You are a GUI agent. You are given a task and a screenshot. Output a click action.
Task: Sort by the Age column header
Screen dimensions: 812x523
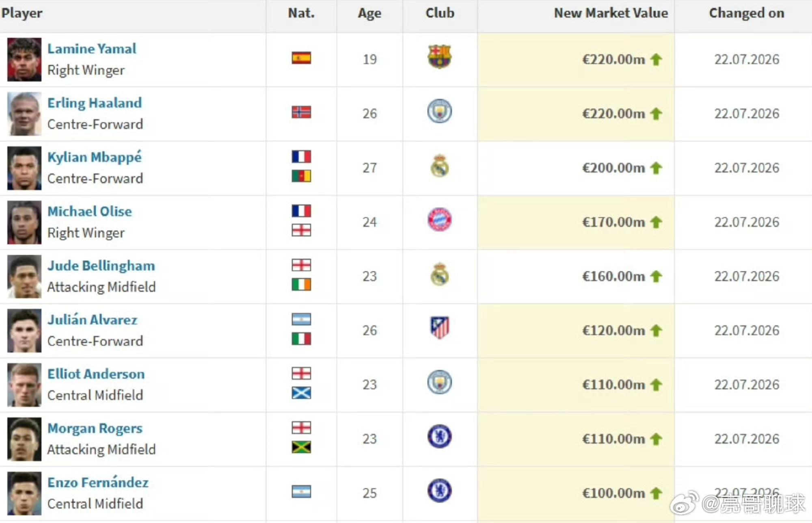click(x=369, y=13)
